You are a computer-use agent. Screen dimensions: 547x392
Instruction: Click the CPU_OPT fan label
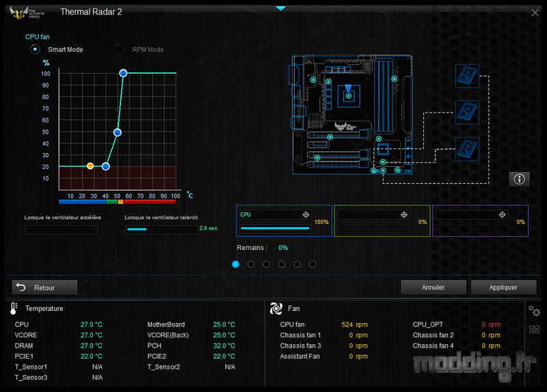click(x=428, y=324)
